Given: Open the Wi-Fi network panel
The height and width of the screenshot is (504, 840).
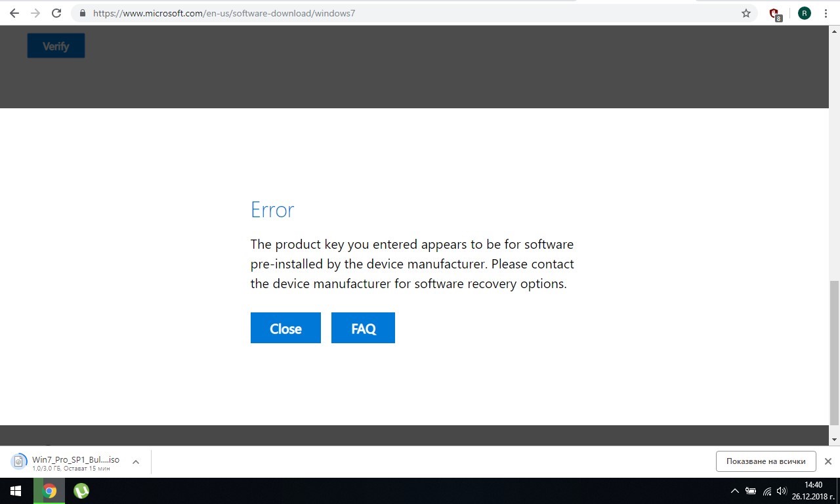Looking at the screenshot, I should [766, 491].
